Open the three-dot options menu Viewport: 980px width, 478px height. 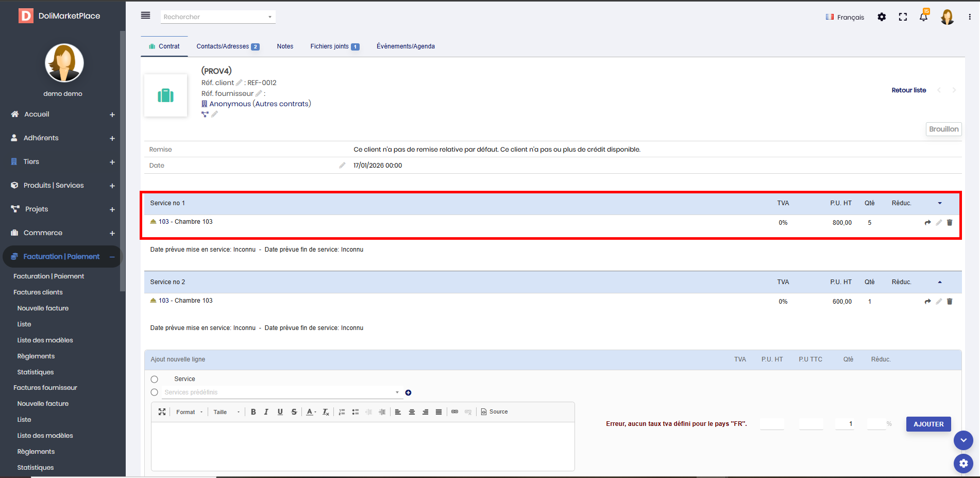point(970,17)
